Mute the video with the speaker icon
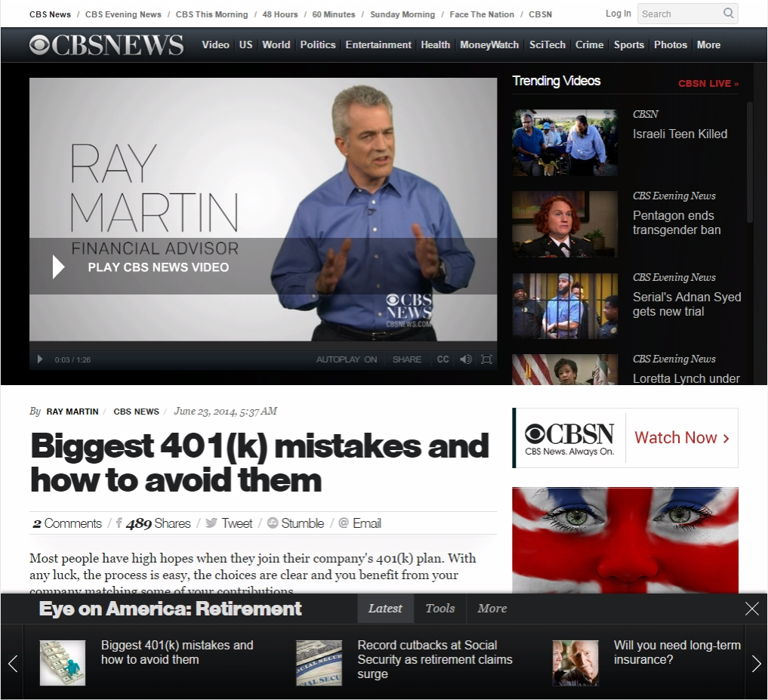Image resolution: width=768 pixels, height=700 pixels. point(466,359)
